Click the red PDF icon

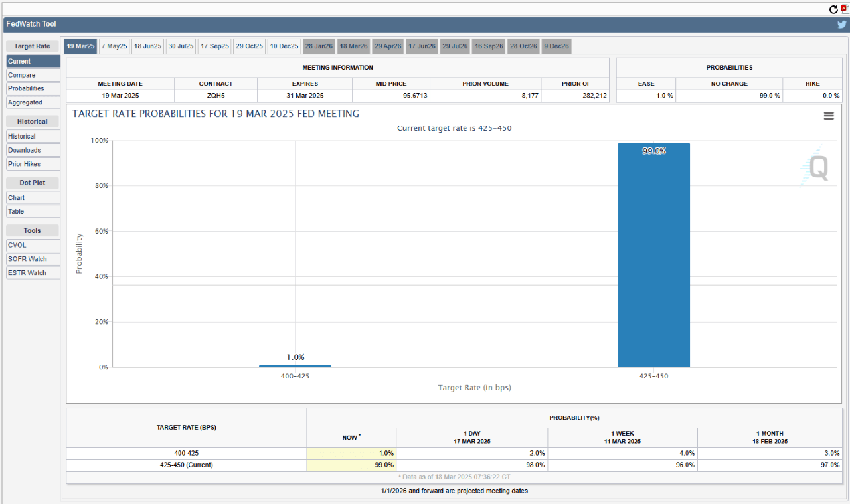[x=845, y=9]
